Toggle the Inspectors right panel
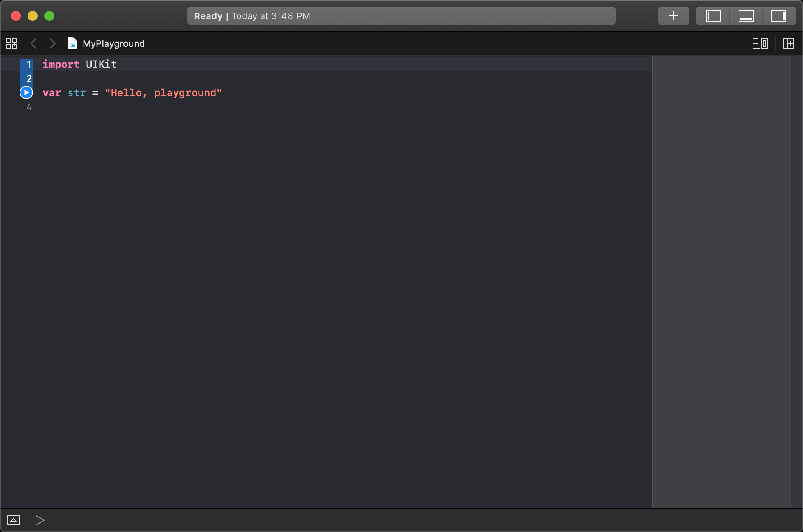This screenshot has width=803, height=532. coord(779,16)
